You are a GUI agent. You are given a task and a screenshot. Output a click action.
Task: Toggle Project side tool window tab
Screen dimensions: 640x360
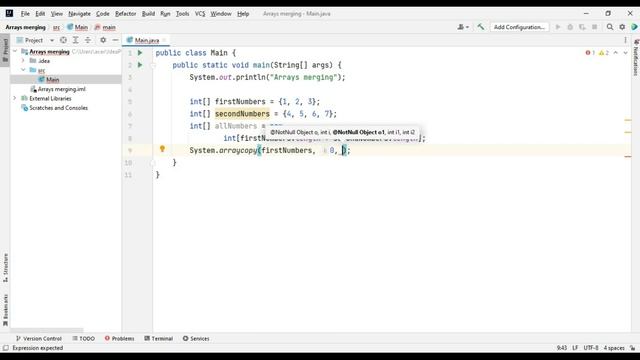point(5,50)
